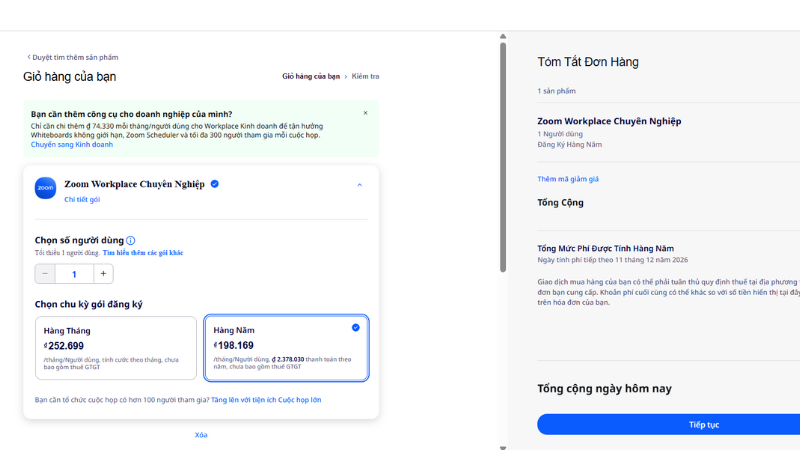Click the user quantity input field
The image size is (800, 450).
[x=74, y=274]
